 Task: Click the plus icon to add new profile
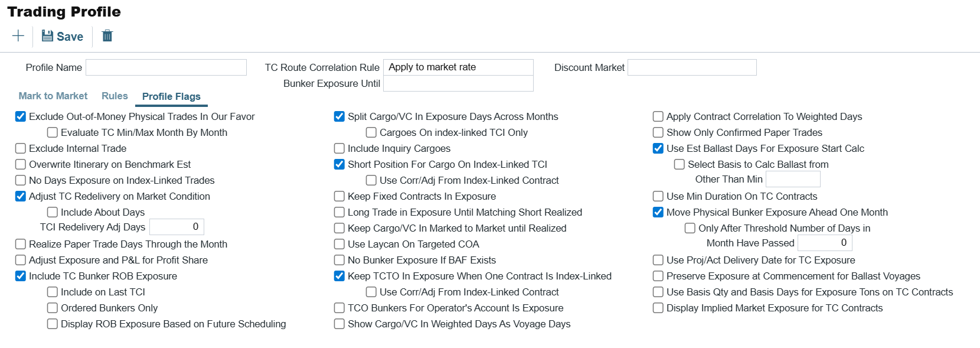(x=18, y=36)
